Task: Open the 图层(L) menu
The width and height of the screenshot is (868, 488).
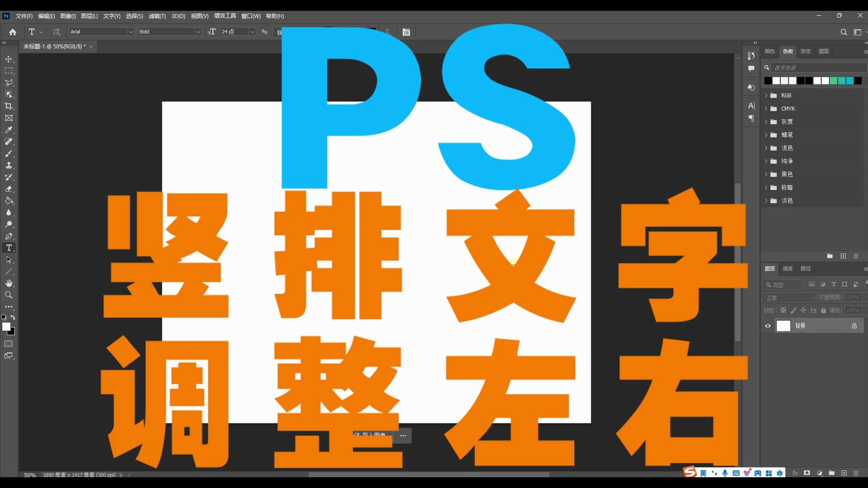Action: [90, 16]
